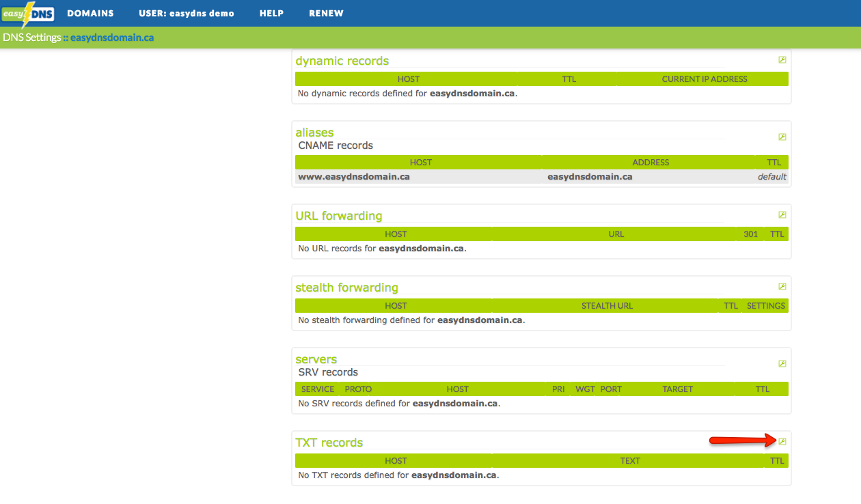Click the TARGET column header in SRV records

pos(678,389)
